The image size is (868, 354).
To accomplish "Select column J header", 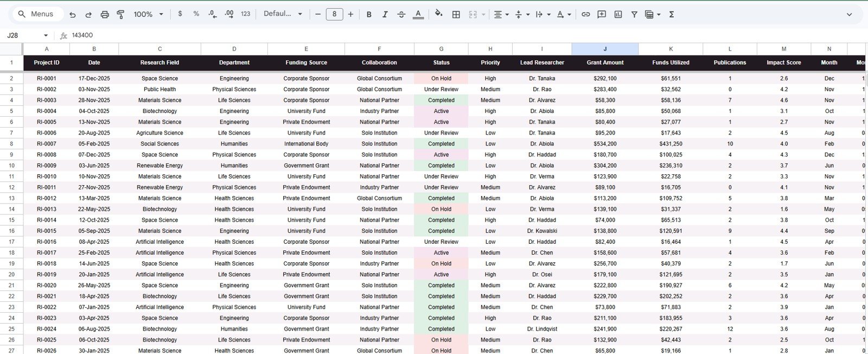I will [605, 49].
